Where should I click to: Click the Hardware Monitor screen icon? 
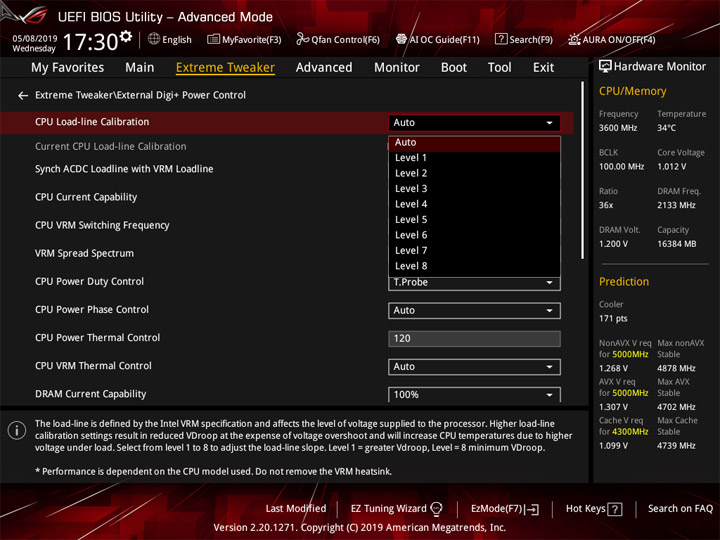pyautogui.click(x=605, y=67)
